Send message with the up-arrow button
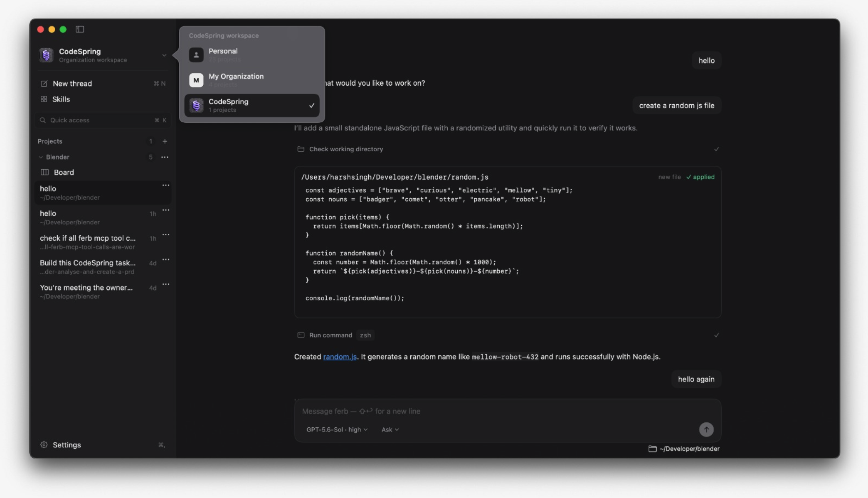Screen dimensions: 868x498 click(706, 429)
